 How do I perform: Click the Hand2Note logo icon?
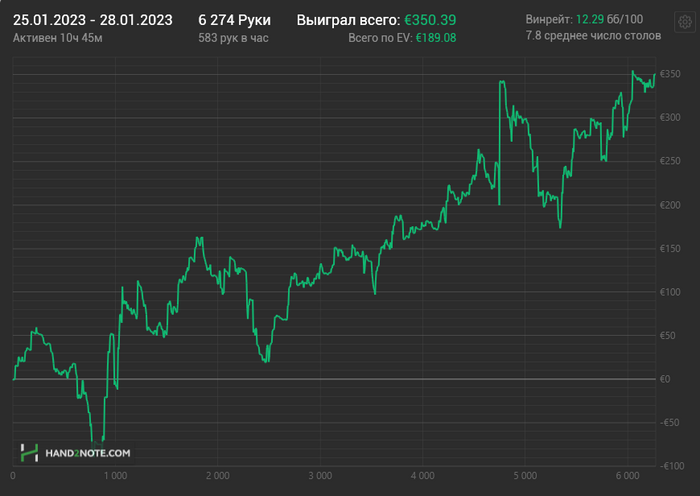point(29,453)
